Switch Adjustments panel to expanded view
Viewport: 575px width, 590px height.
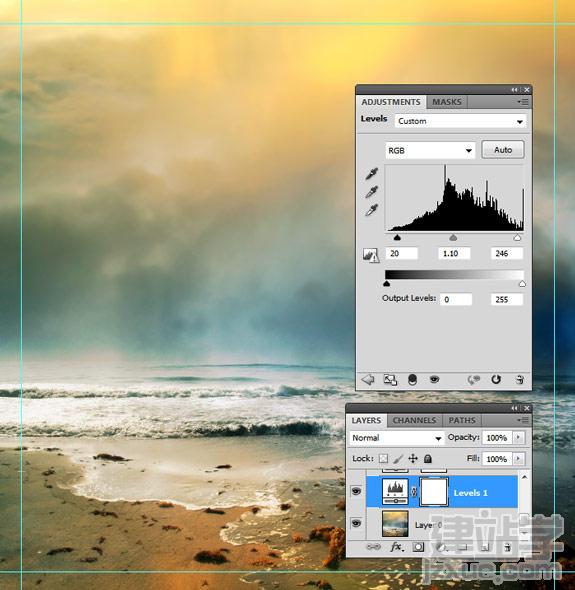(x=390, y=380)
